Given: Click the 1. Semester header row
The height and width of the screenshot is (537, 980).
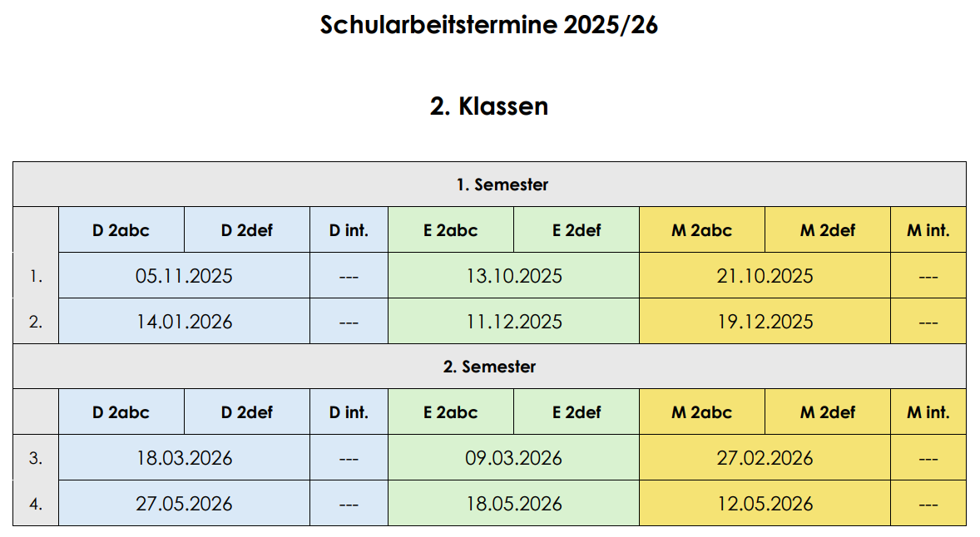Looking at the screenshot, I should [x=489, y=185].
